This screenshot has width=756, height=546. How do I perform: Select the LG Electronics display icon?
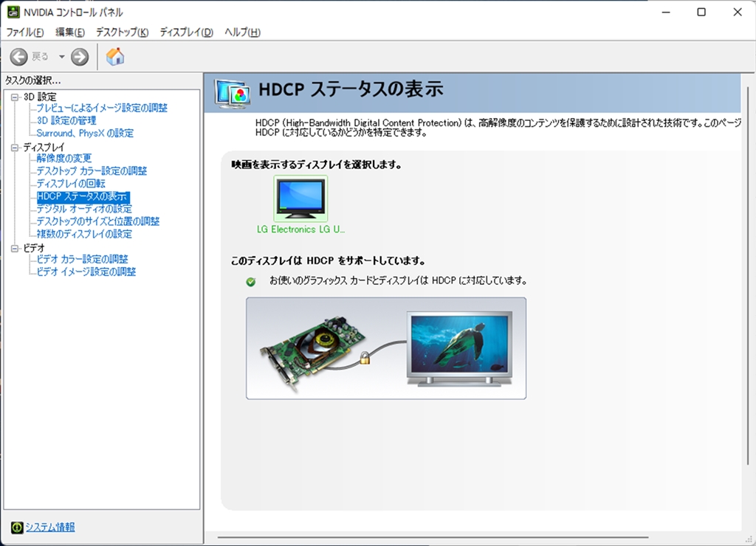(x=301, y=198)
